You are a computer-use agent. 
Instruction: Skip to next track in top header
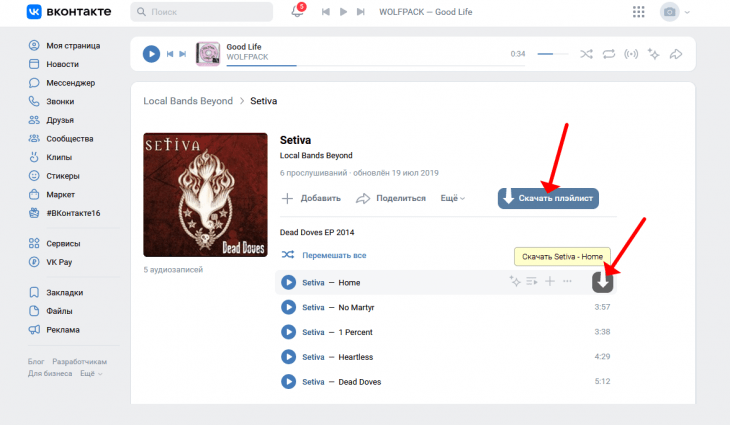coord(360,12)
